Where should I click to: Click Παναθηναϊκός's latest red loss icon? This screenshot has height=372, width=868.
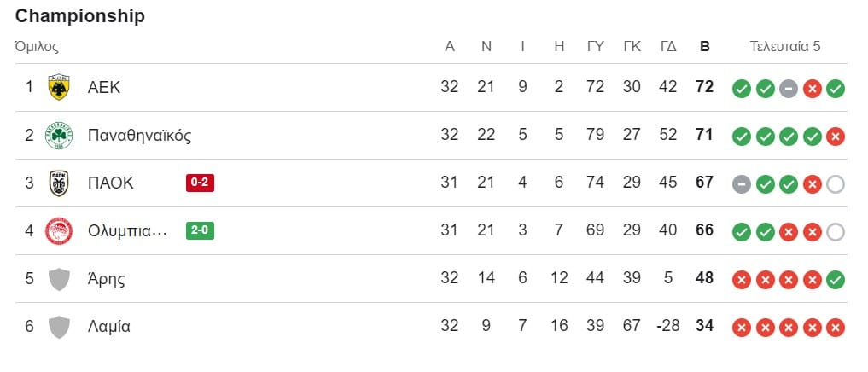(x=836, y=136)
